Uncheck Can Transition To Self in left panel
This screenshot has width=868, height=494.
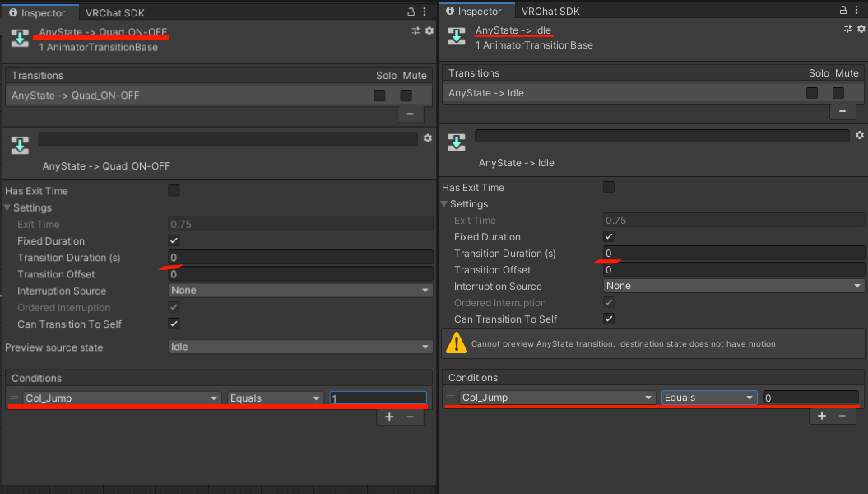[x=174, y=324]
